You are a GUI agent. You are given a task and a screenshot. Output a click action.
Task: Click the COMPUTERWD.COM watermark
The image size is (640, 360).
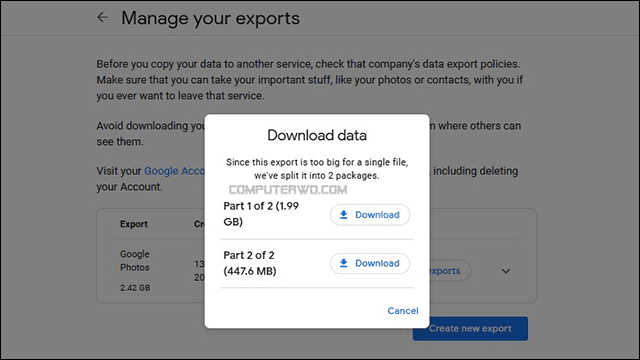coord(288,190)
